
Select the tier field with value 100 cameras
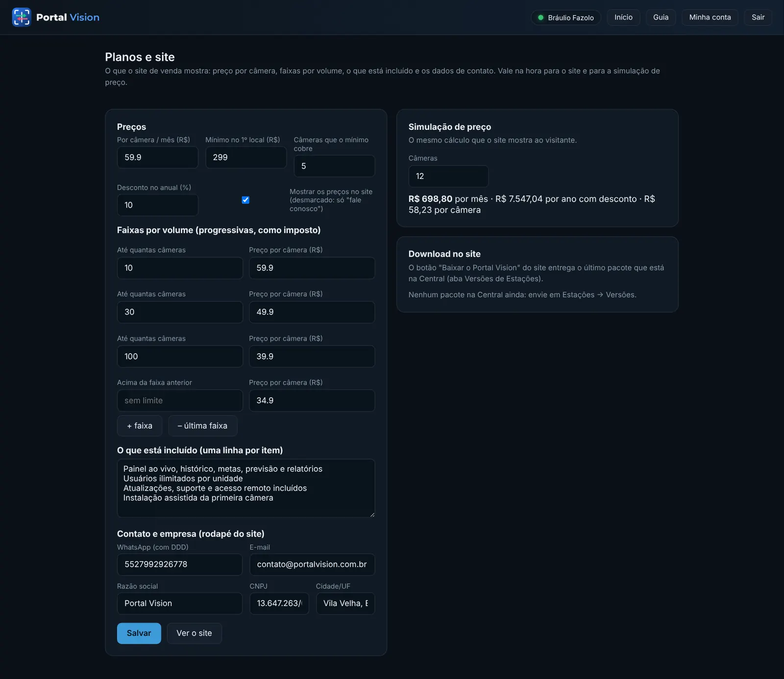[x=180, y=357]
